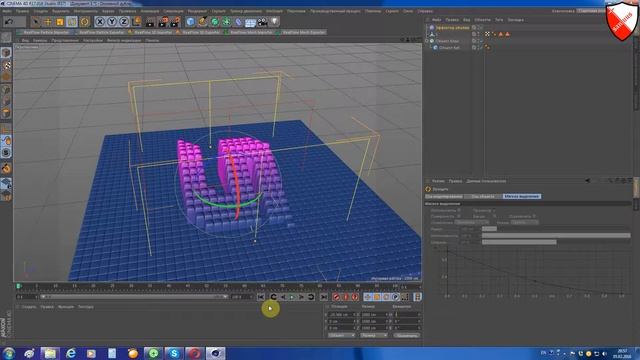Select the highlighted Rotate tool

point(72,21)
